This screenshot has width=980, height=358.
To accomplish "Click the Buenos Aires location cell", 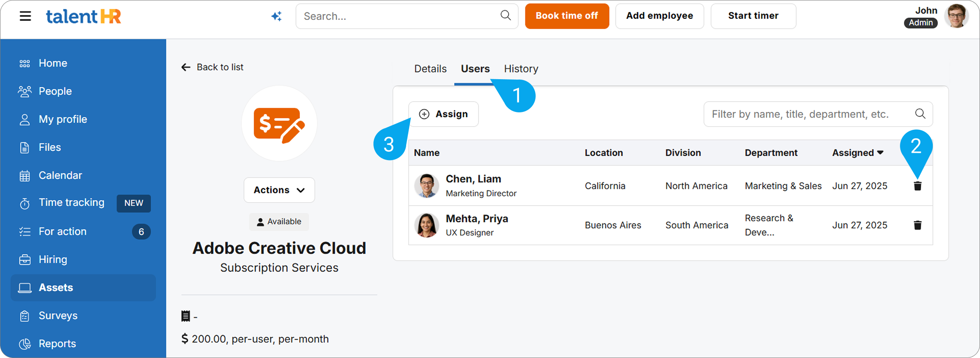I will (x=613, y=225).
